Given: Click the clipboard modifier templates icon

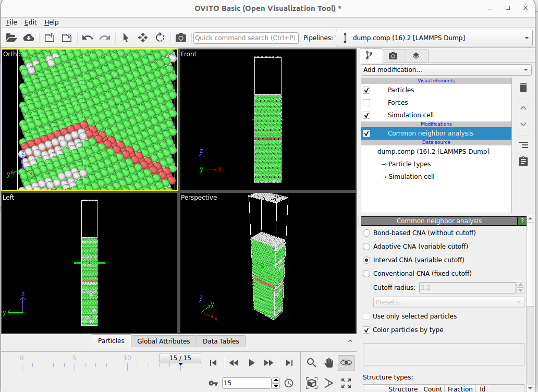Looking at the screenshot, I should coord(523,161).
